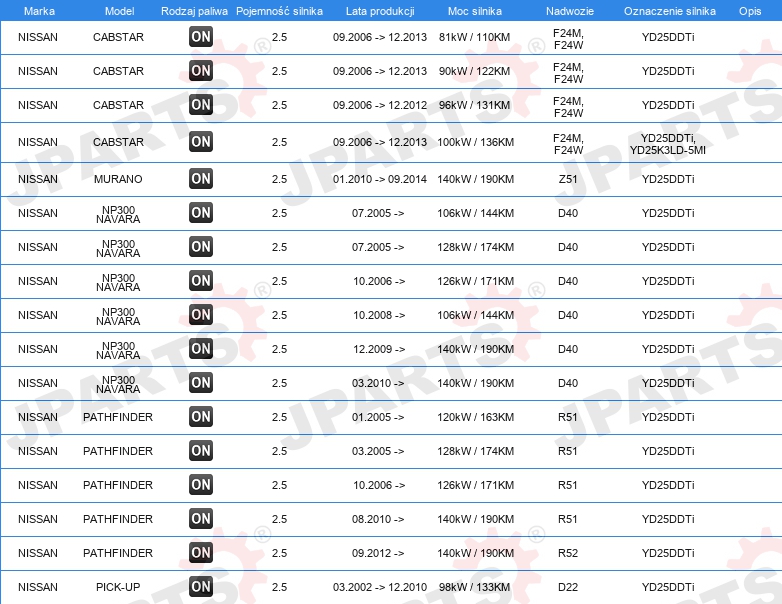Image resolution: width=782 pixels, height=604 pixels.
Task: Click the 03.2005 -> production date
Action: (378, 451)
